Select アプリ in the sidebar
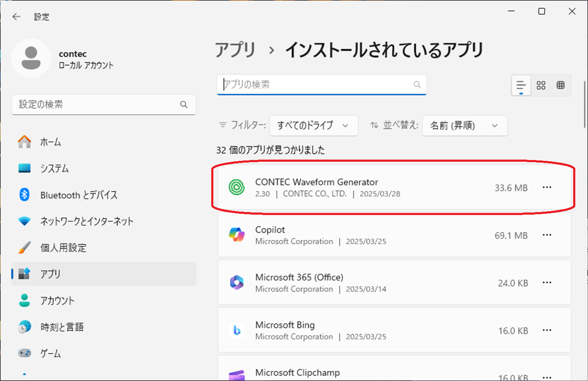 tap(104, 274)
